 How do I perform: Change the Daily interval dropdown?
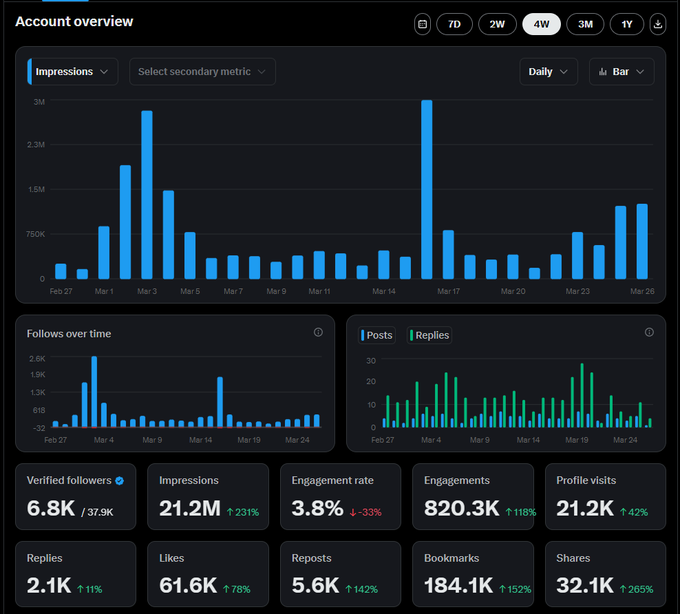pyautogui.click(x=549, y=72)
